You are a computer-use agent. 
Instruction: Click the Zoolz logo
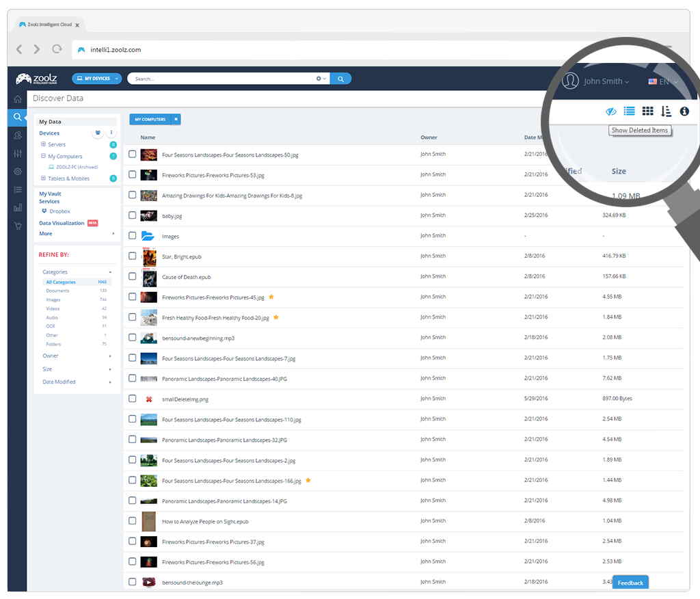(37, 79)
